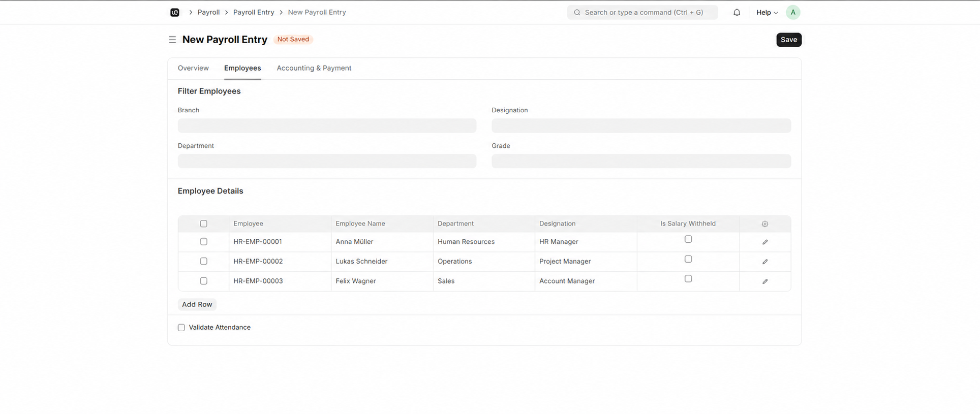
Task: Click the Sales department cell
Action: coord(484,281)
